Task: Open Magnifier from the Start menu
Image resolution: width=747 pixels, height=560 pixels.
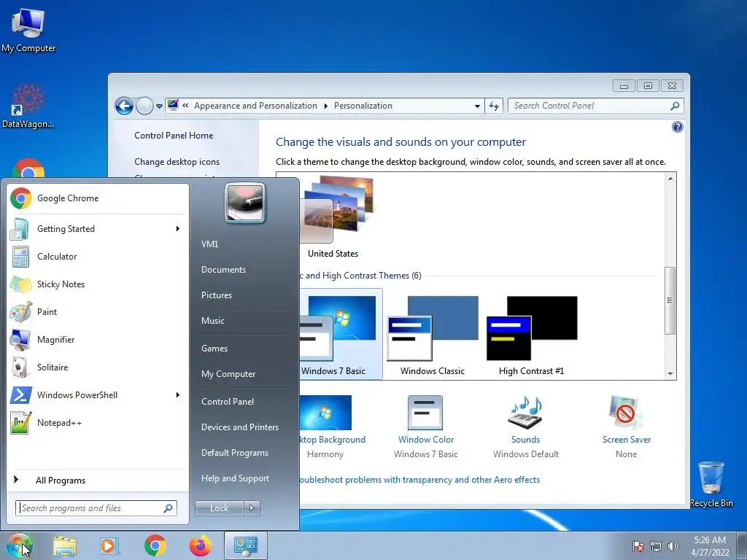Action: coord(97,339)
